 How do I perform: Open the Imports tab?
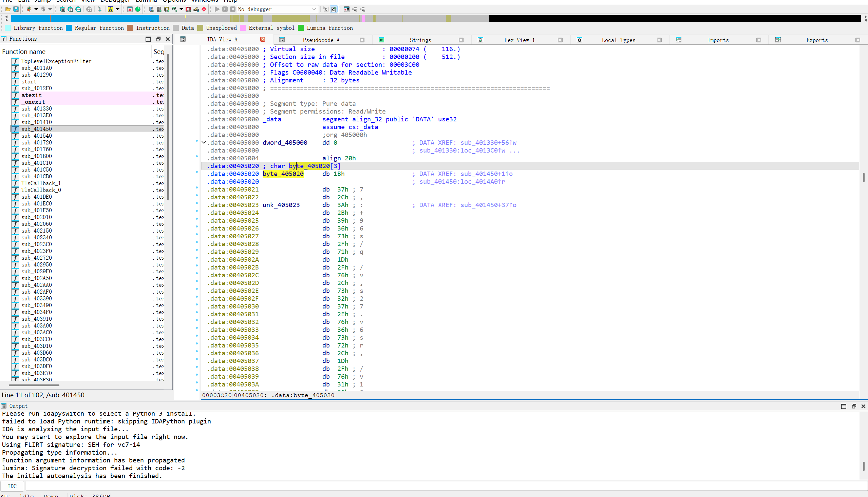[x=718, y=40]
